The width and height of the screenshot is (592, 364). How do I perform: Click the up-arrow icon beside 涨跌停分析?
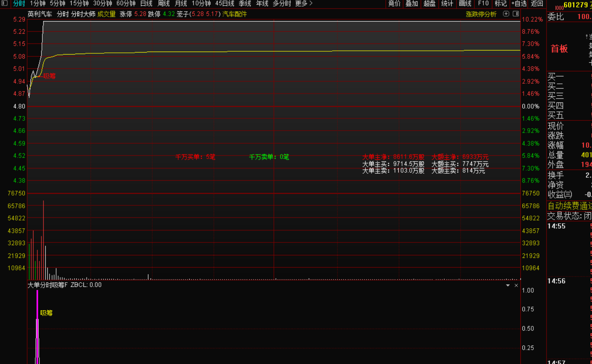(506, 14)
